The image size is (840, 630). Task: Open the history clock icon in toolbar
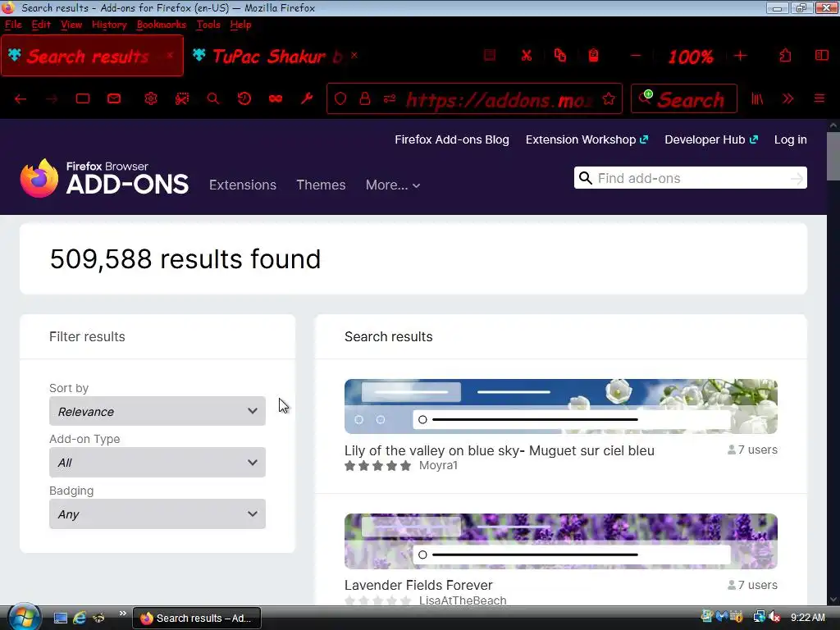tap(244, 98)
